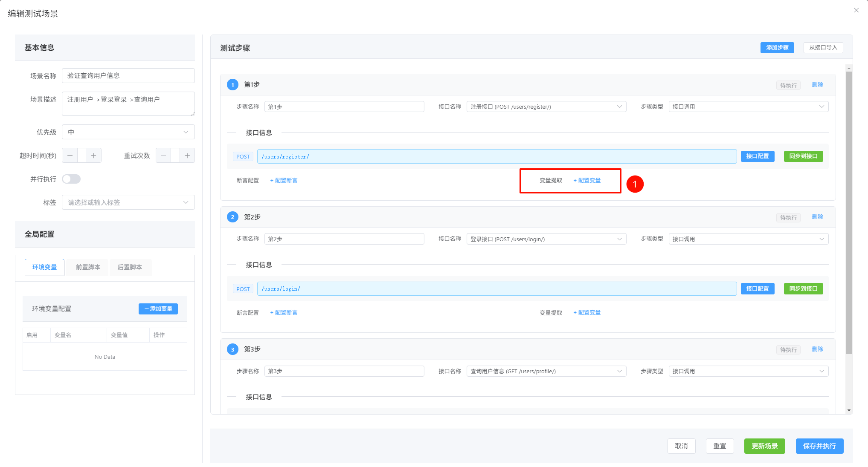
Task: Open step 2 interface name dropdown
Action: click(546, 239)
